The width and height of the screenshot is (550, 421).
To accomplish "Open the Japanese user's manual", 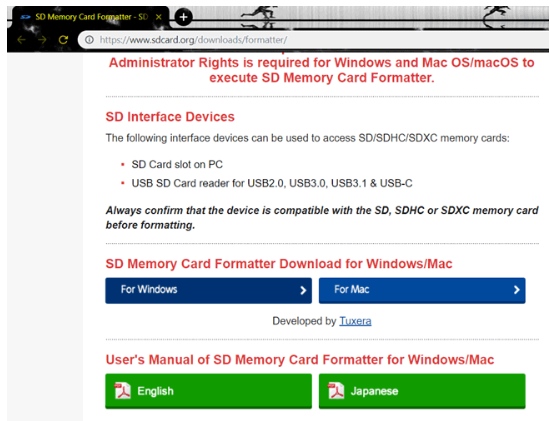I will pos(422,391).
